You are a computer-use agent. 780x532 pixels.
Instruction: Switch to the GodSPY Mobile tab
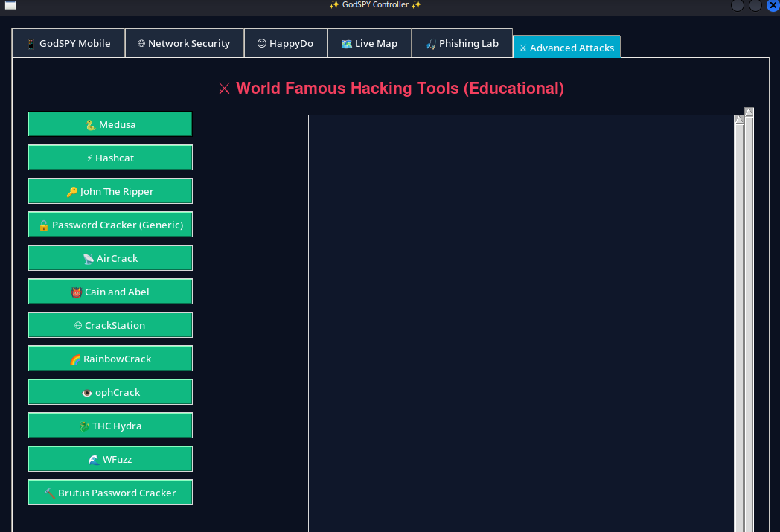click(x=68, y=43)
